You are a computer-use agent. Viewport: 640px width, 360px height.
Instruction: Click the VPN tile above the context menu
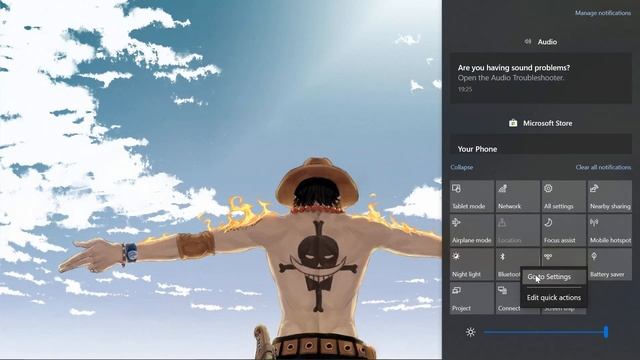point(564,258)
